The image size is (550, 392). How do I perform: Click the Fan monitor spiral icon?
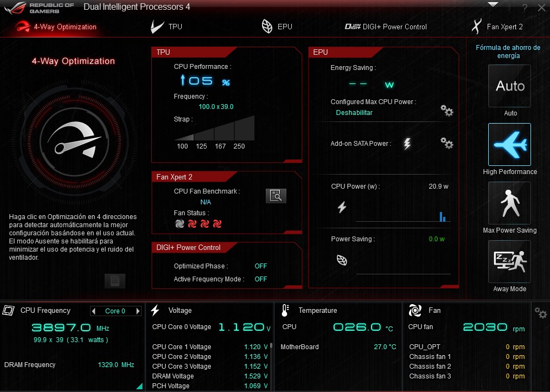(415, 310)
